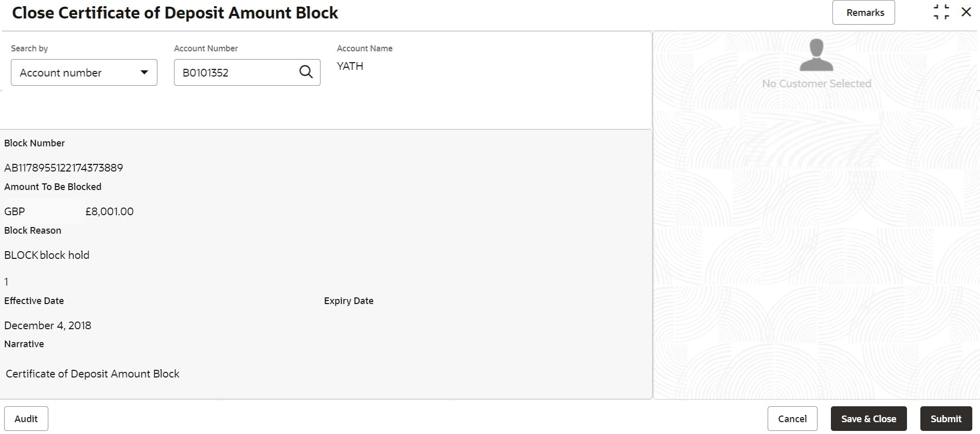Click the collapse screen arrows icon
This screenshot has height=434, width=980.
(x=941, y=12)
